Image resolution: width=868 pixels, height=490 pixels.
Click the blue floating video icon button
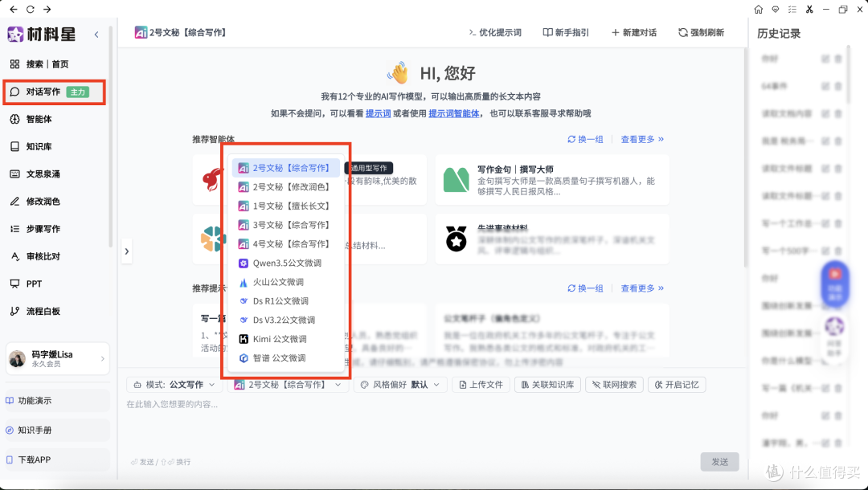pyautogui.click(x=835, y=284)
